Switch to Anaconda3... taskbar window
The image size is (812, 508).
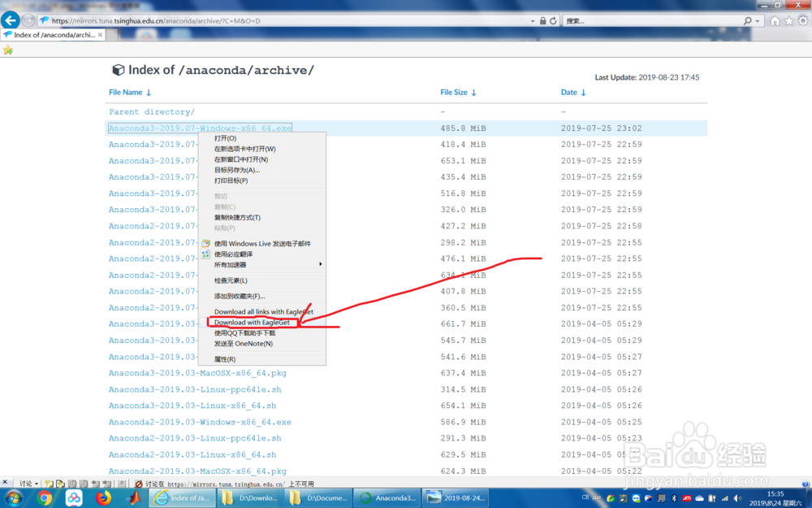(x=387, y=498)
